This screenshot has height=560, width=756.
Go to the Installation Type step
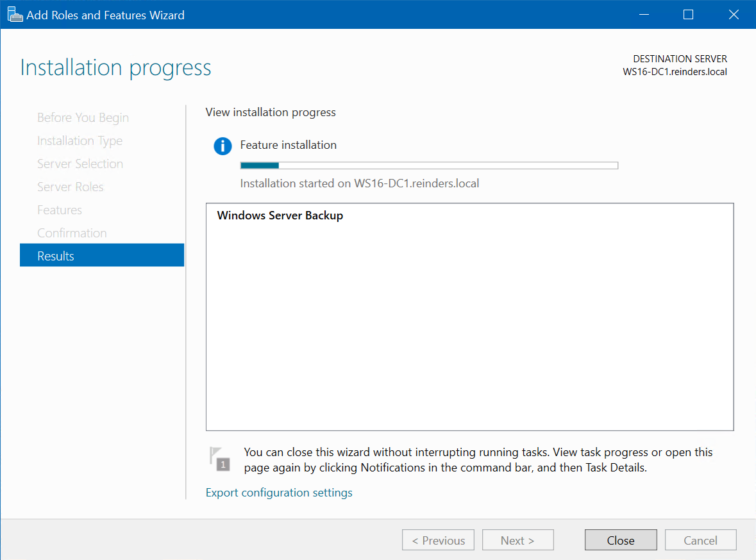80,141
